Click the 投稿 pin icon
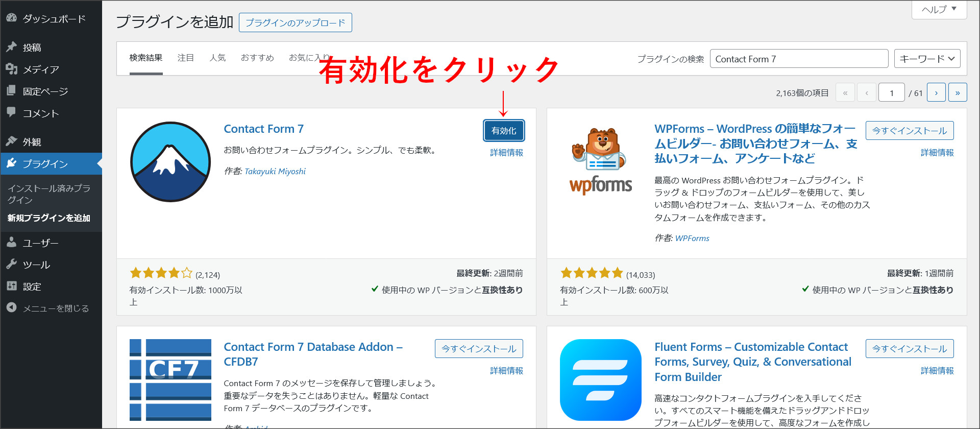This screenshot has height=429, width=980. [11, 47]
